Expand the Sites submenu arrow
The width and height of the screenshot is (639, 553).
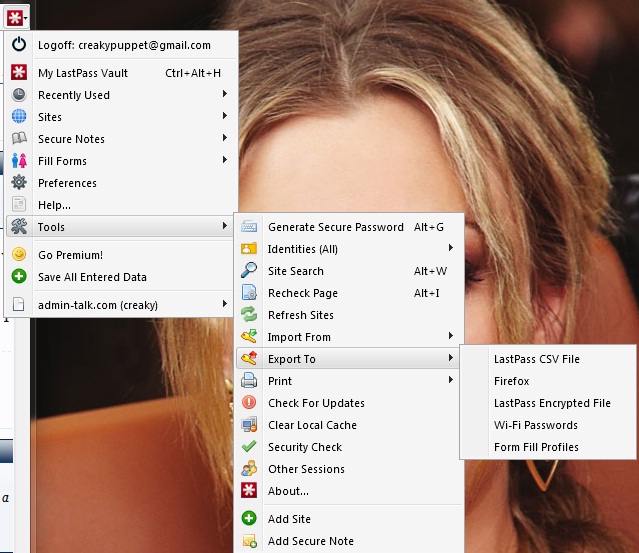[225, 116]
